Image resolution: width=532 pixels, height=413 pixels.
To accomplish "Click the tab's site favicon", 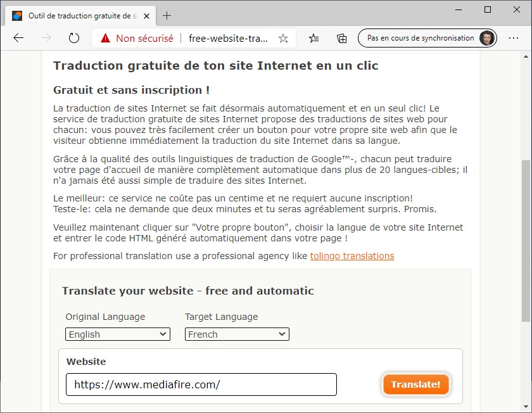I will [x=17, y=16].
